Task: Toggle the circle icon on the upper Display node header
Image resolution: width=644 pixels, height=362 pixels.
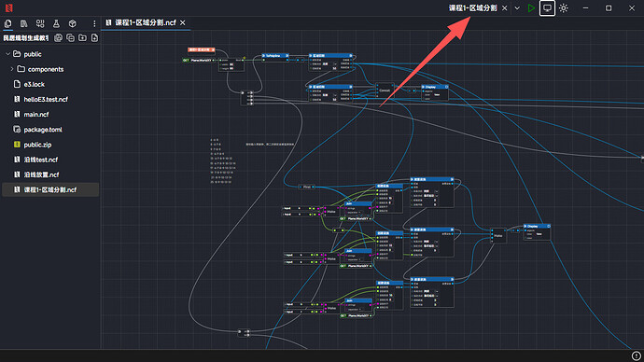Action: [446, 87]
